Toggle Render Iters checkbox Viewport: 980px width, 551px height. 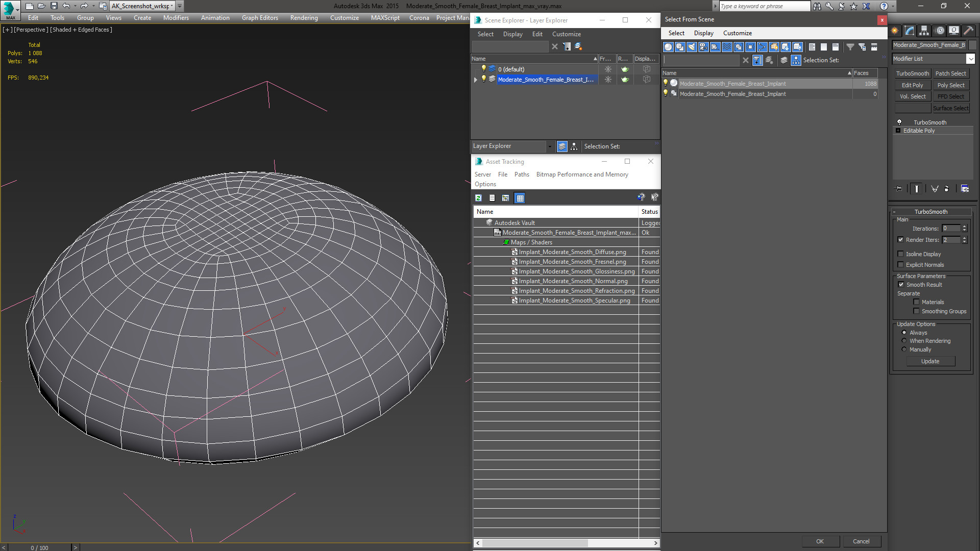coord(901,240)
